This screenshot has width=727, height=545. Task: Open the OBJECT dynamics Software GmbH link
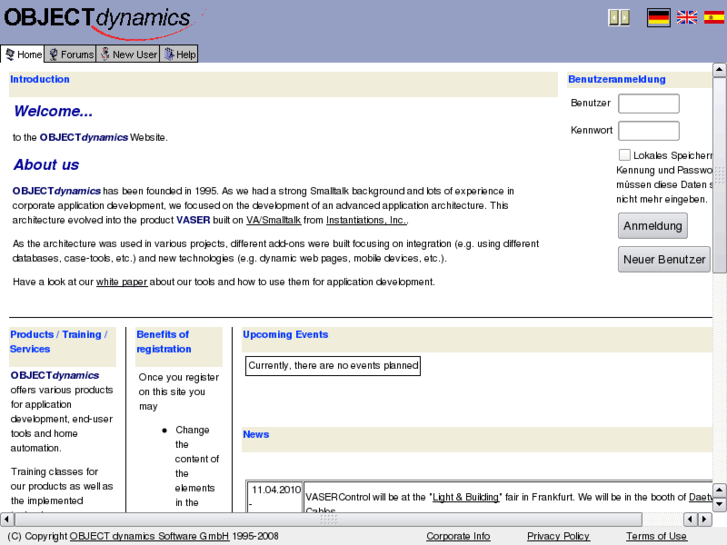149,536
